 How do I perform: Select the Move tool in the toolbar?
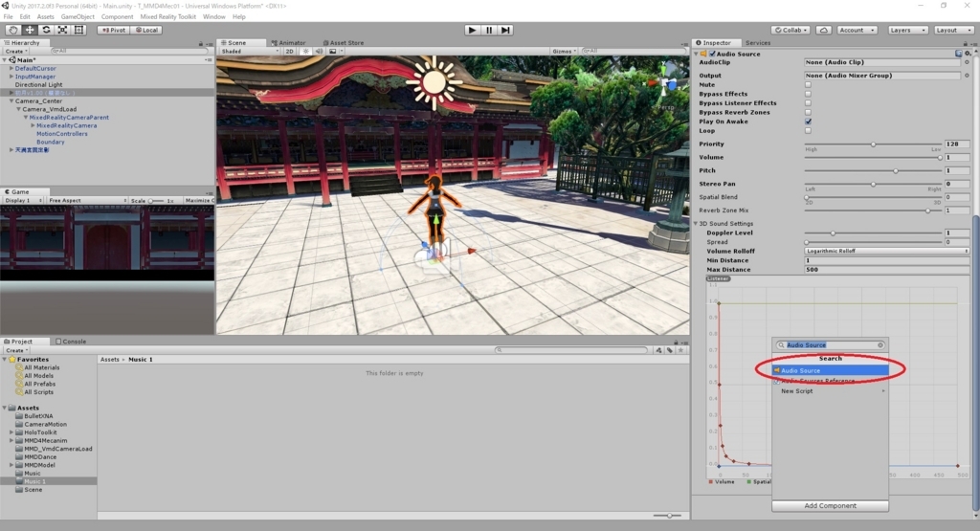click(x=30, y=30)
